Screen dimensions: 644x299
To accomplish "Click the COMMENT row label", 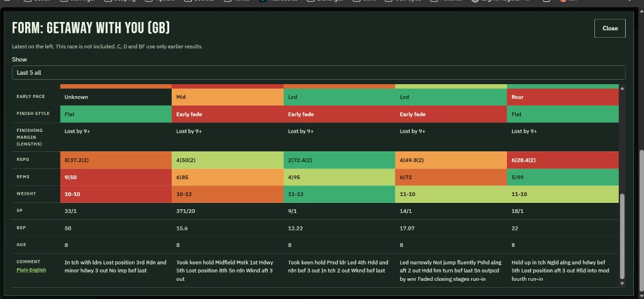I will tap(28, 262).
